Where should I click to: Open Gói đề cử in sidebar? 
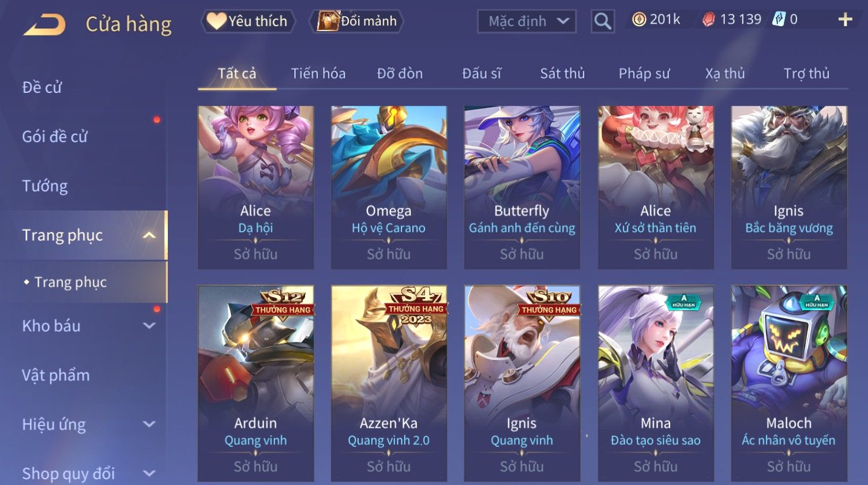(x=55, y=137)
